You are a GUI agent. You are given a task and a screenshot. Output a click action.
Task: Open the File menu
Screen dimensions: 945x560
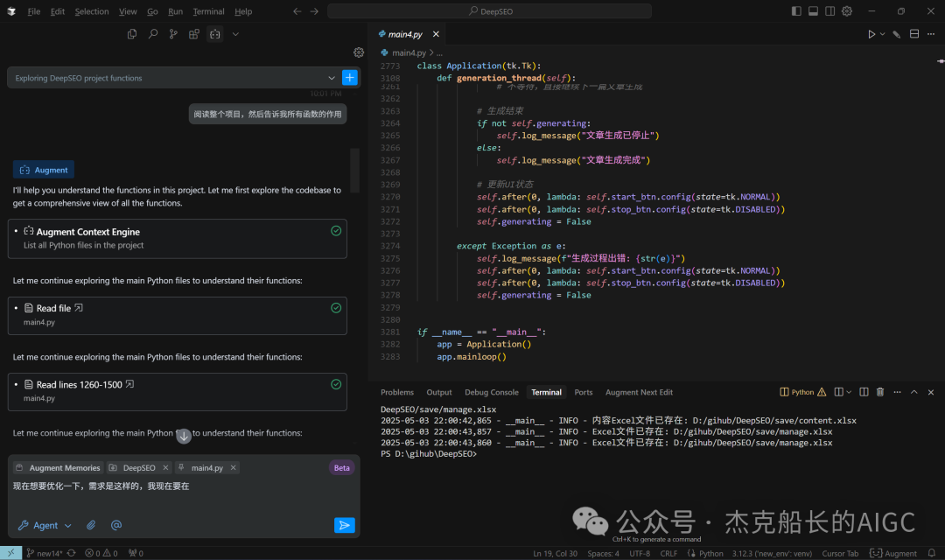pos(34,11)
